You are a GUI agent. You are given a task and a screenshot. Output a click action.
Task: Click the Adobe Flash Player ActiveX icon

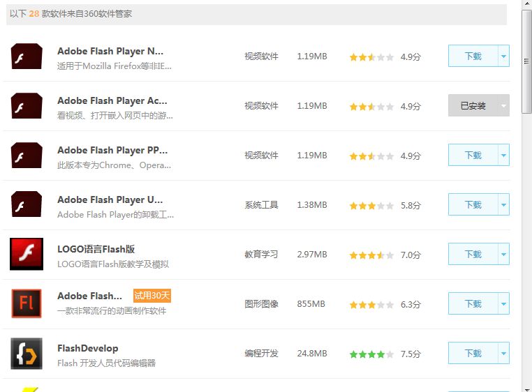click(x=27, y=106)
